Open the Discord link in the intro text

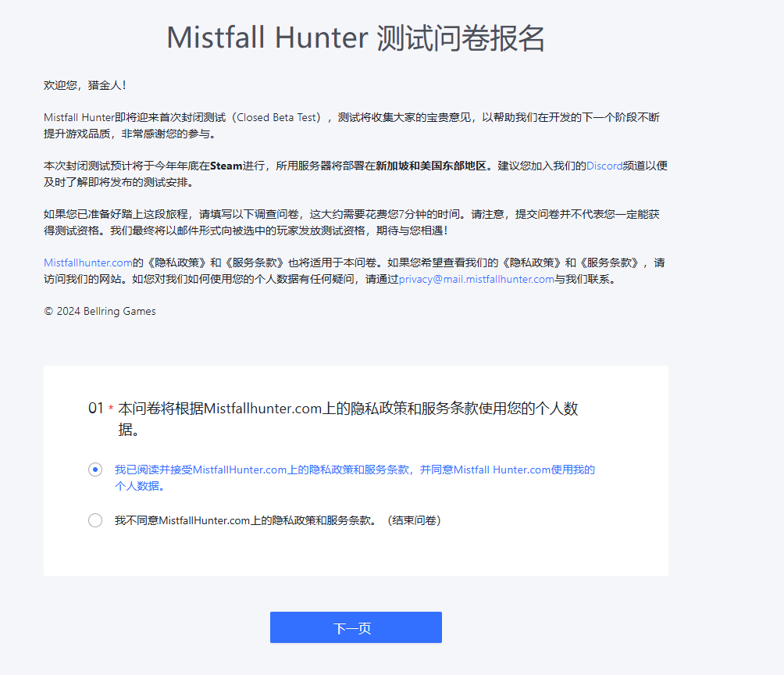[604, 166]
